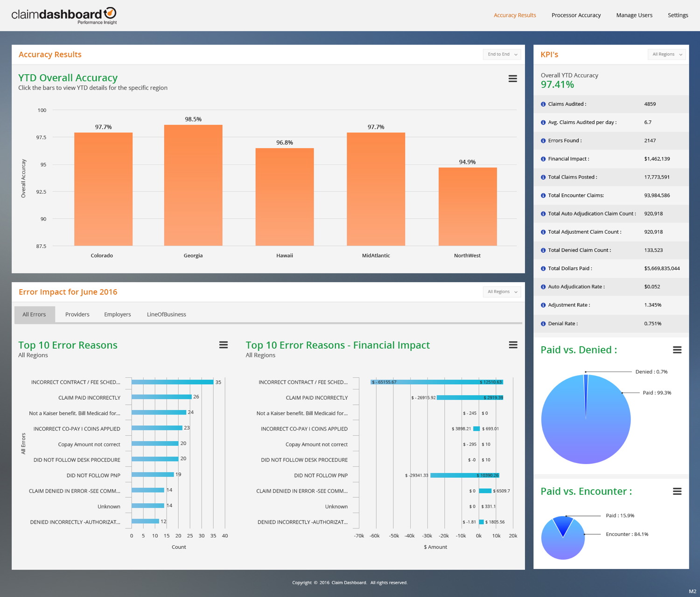Click info icon beside Total Adjustment Claim Count

(x=543, y=232)
